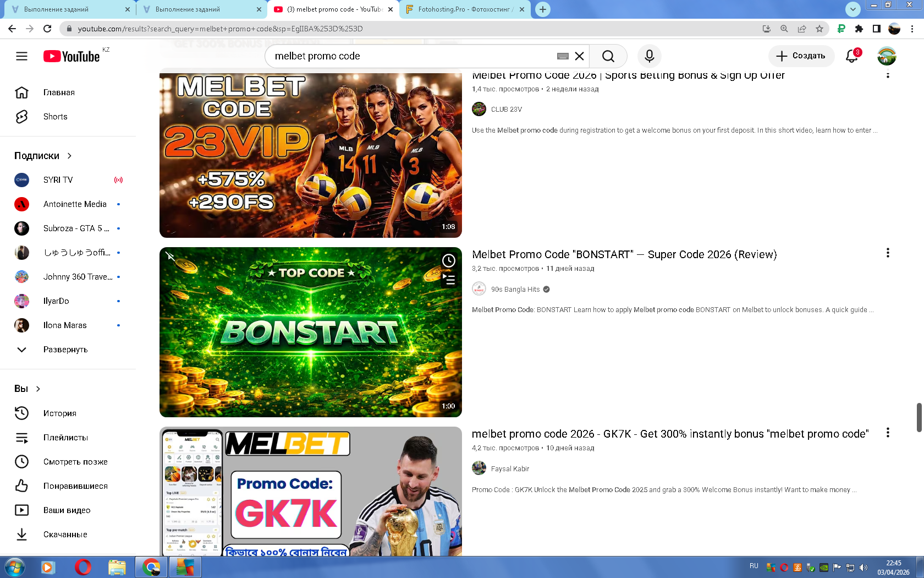Click the browser address bar URL
The height and width of the screenshot is (578, 924).
click(x=220, y=29)
